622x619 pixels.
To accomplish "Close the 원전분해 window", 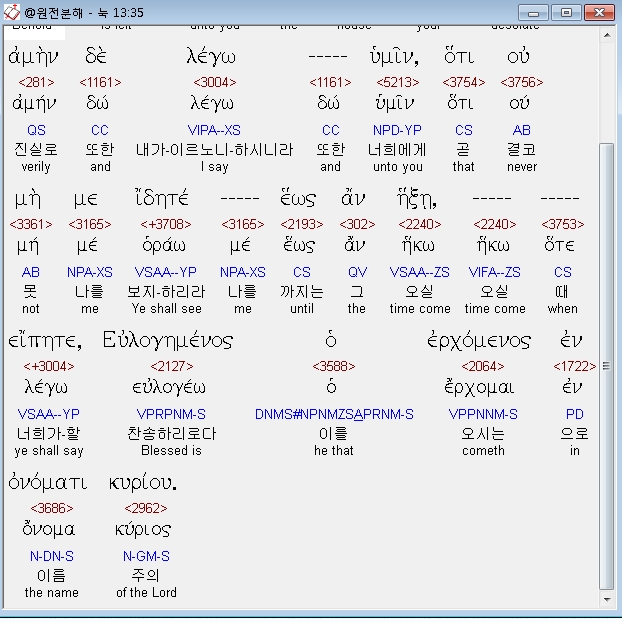I will (599, 13).
